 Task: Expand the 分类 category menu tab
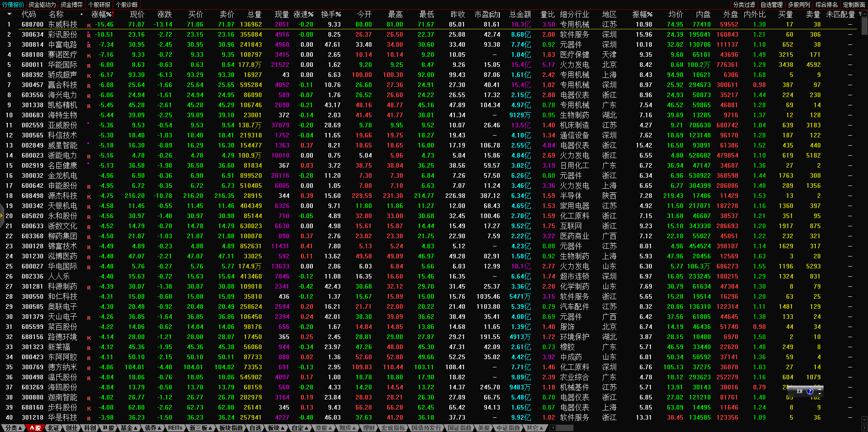pyautogui.click(x=14, y=428)
